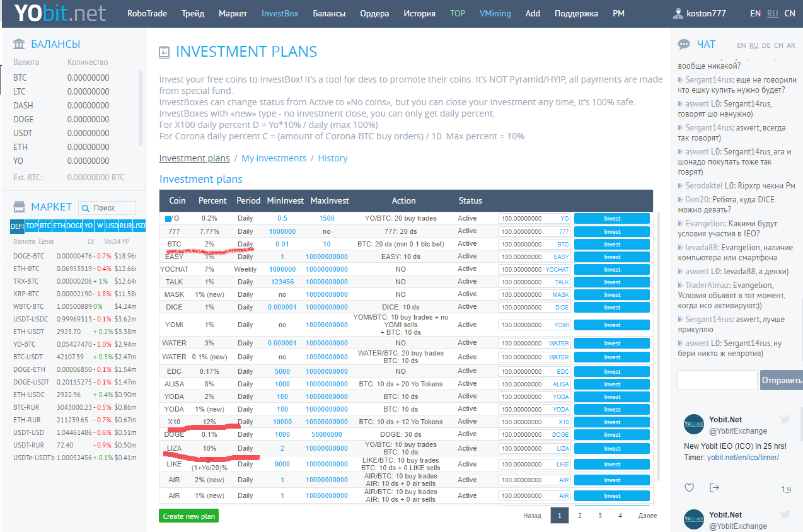Click Далее to go to next page
This screenshot has height=532, width=803.
[647, 516]
